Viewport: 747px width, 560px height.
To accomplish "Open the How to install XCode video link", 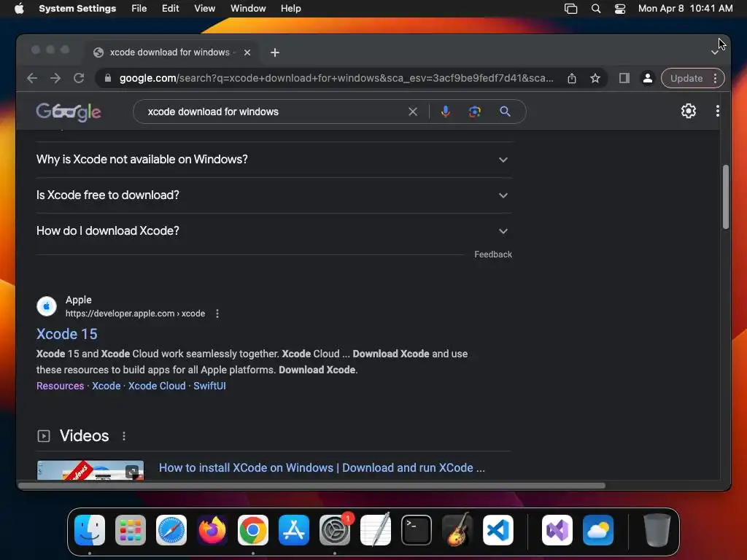I will point(322,467).
